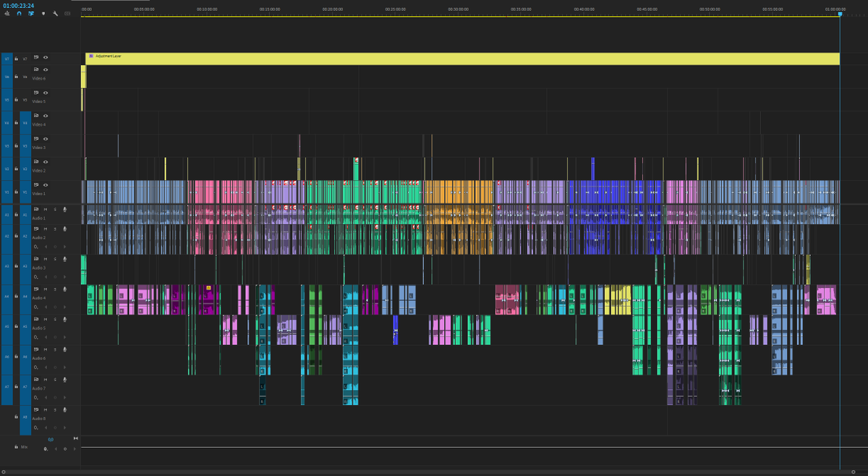
Task: Click the Audio 7 track name
Action: 39,388
